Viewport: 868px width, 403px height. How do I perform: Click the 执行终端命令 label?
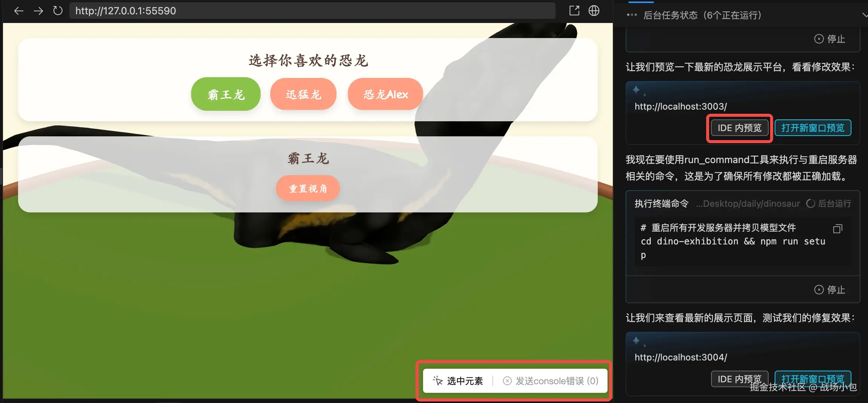click(x=661, y=203)
